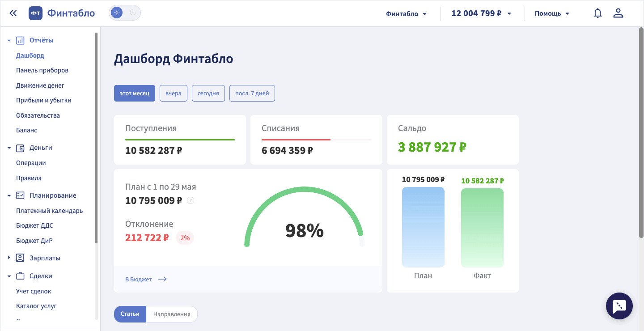Open Учет сделок

[34, 291]
